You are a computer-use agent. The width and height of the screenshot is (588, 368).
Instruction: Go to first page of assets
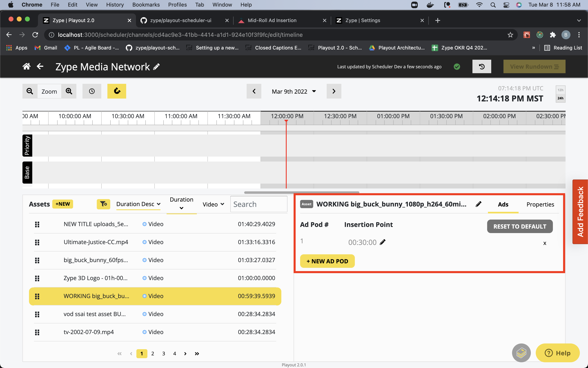[120, 354]
